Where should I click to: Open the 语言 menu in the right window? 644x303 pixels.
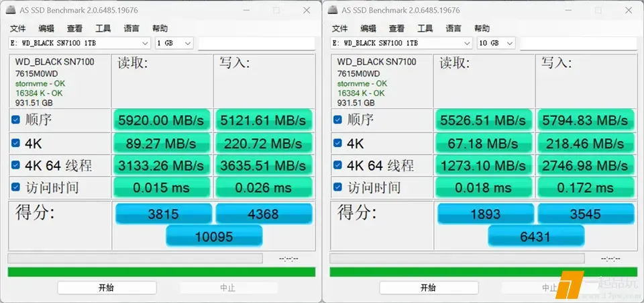[453, 28]
